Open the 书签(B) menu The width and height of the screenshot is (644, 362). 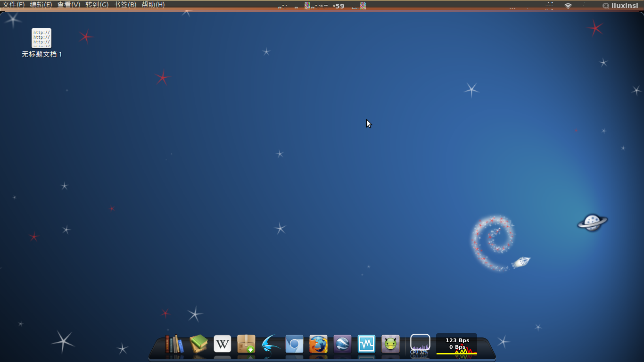point(125,5)
